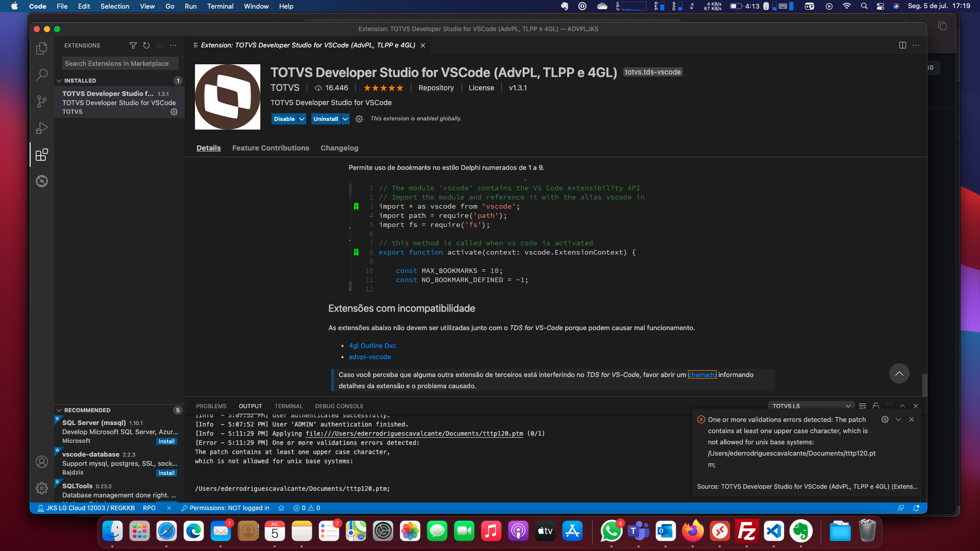Open the Manage gear next to Uninstall
The width and height of the screenshot is (980, 551).
(359, 119)
